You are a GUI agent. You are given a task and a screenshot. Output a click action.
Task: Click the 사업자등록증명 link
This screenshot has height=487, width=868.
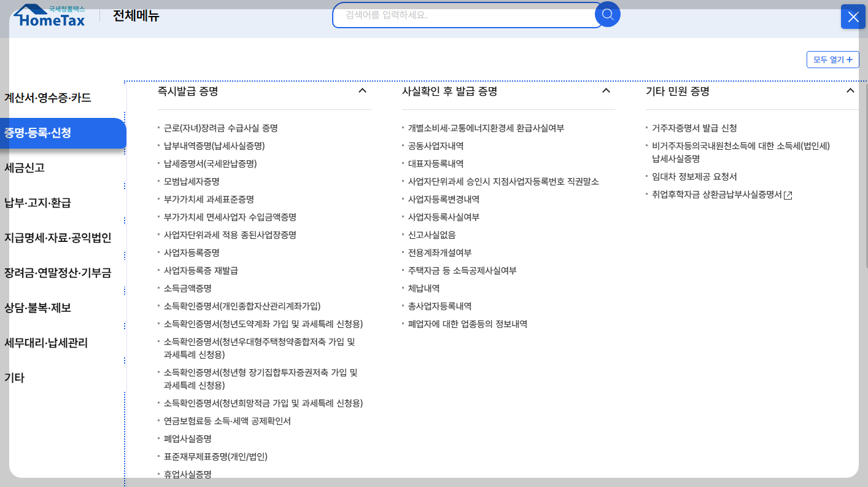tap(192, 253)
